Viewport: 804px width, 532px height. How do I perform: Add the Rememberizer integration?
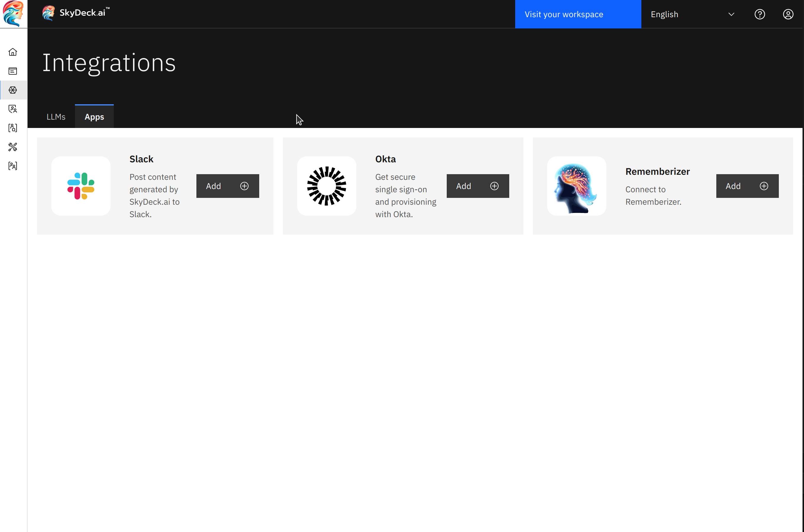click(747, 186)
